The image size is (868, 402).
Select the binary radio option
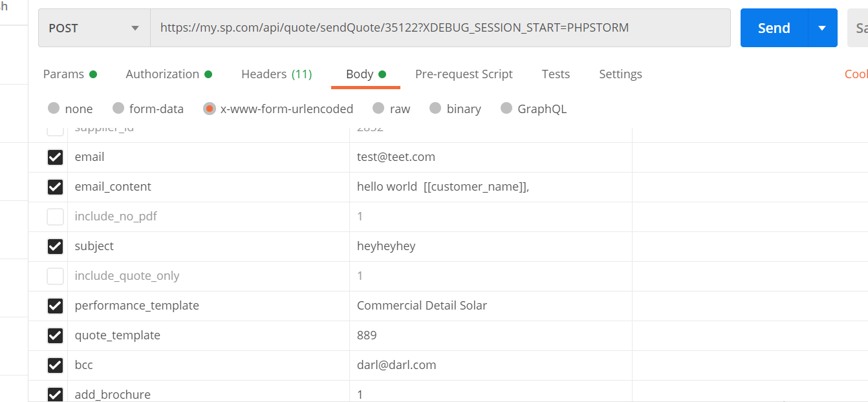435,109
